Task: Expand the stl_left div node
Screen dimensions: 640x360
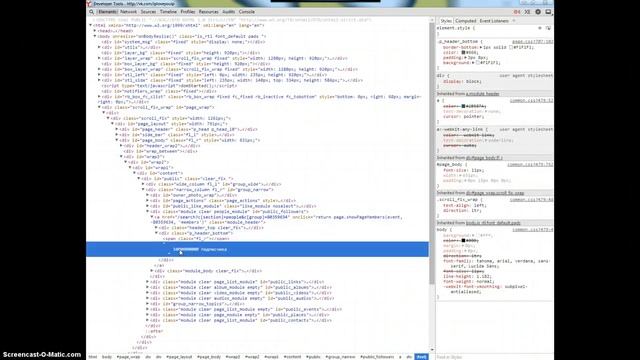Action: pos(99,75)
